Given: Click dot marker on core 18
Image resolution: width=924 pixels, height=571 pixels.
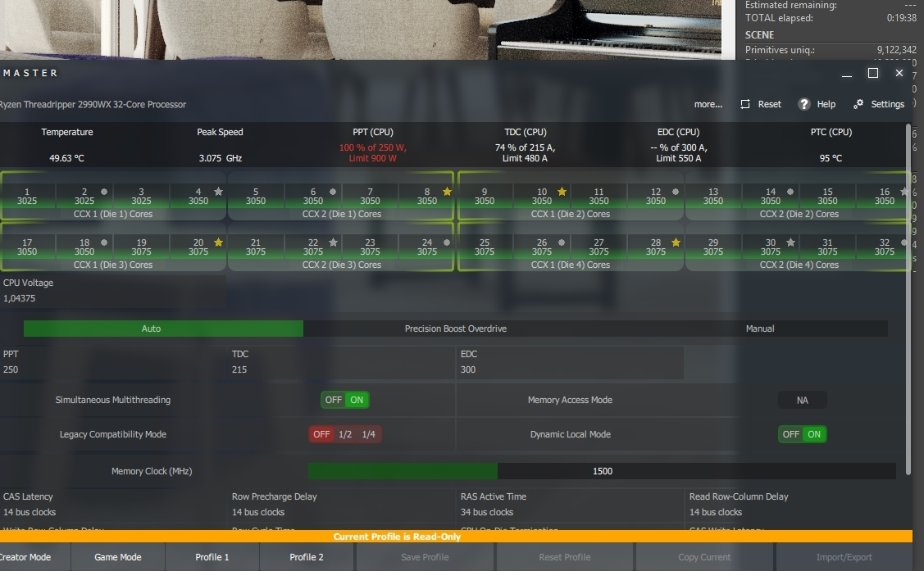Looking at the screenshot, I should (103, 242).
